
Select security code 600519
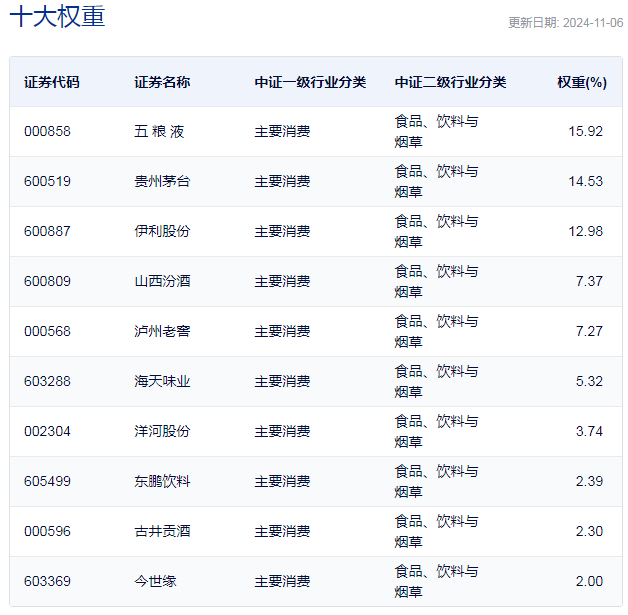[x=47, y=181]
